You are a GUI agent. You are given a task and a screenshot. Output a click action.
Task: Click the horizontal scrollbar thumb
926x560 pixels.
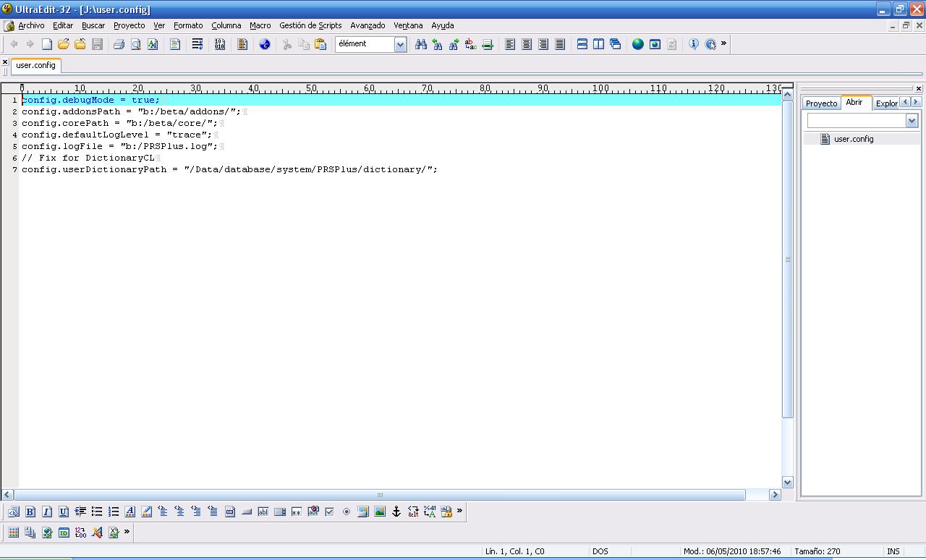[380, 495]
